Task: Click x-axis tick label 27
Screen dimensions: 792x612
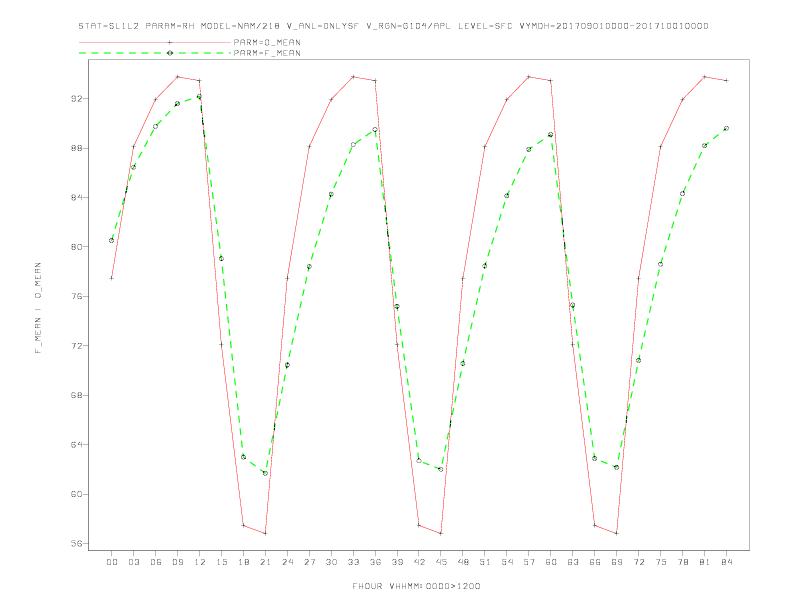Action: tap(309, 562)
